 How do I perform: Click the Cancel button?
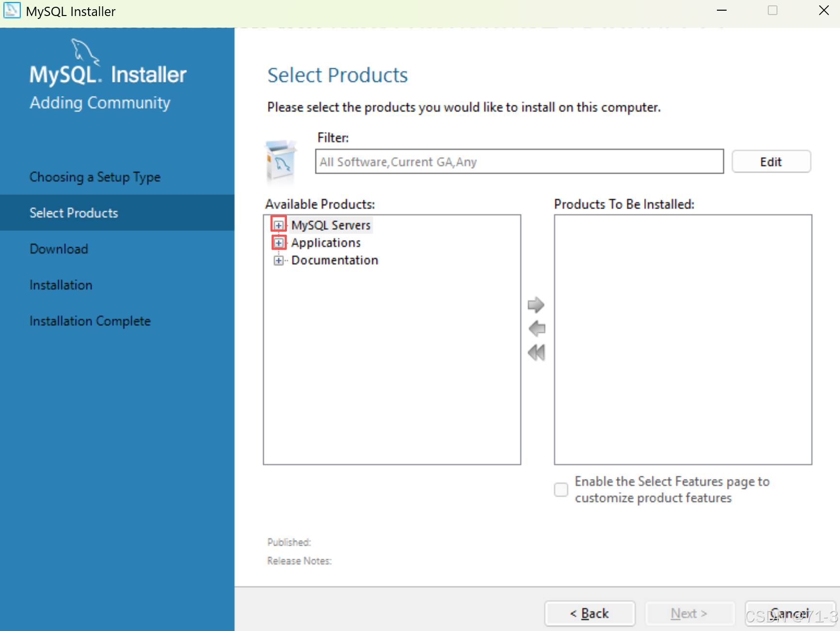click(790, 613)
